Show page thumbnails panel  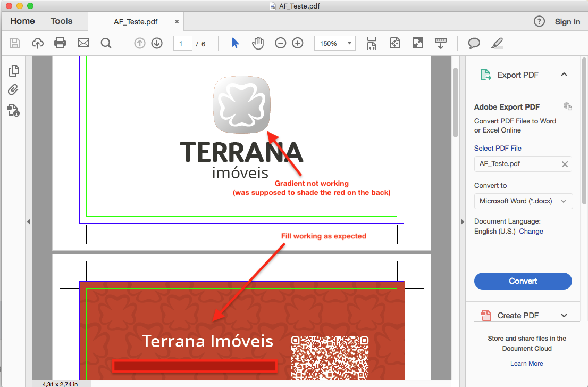point(14,71)
